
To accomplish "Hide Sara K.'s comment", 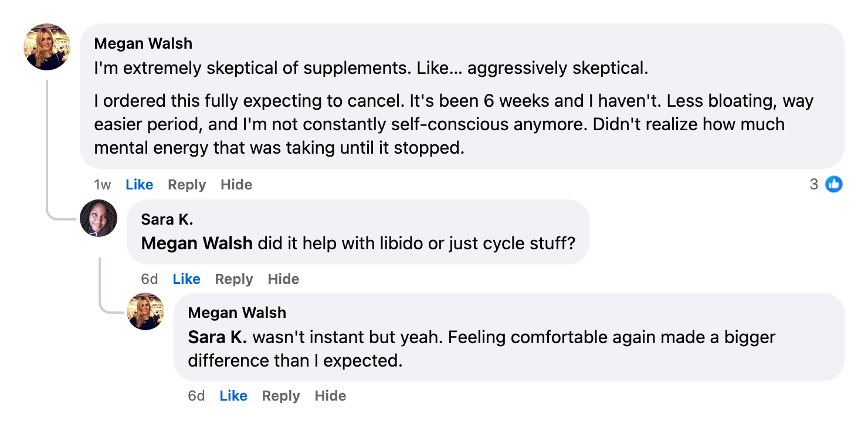I will tap(283, 279).
